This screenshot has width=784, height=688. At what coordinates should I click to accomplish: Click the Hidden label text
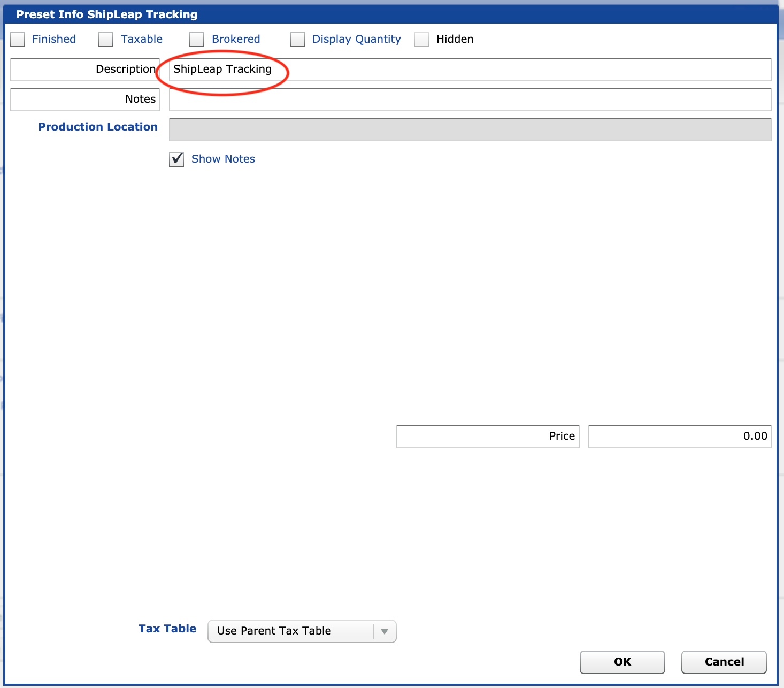coord(455,39)
